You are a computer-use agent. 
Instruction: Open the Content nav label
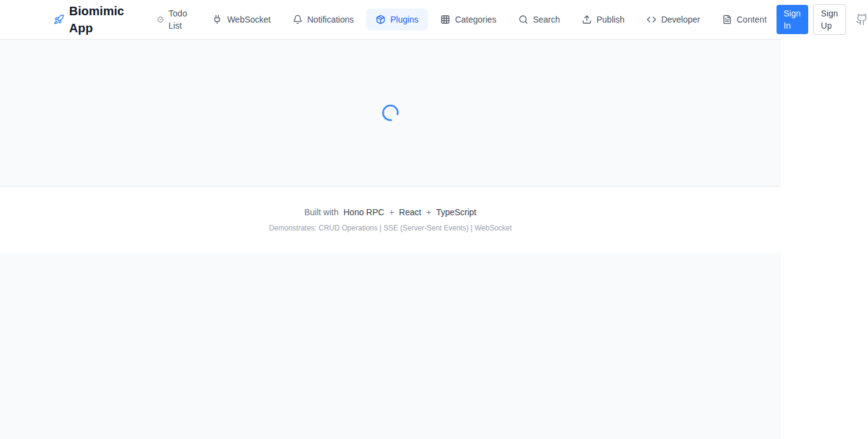pos(751,20)
